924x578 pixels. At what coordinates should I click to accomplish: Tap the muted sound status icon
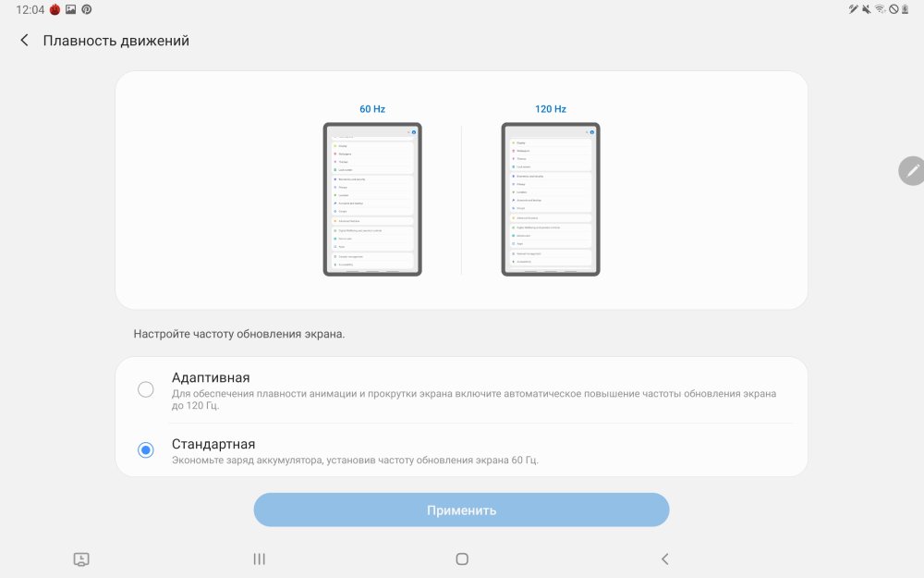(x=866, y=9)
